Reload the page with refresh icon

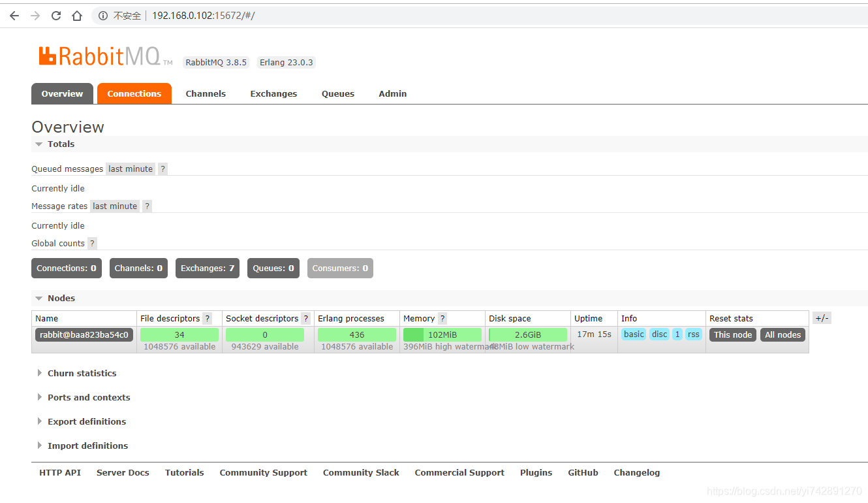[x=56, y=16]
